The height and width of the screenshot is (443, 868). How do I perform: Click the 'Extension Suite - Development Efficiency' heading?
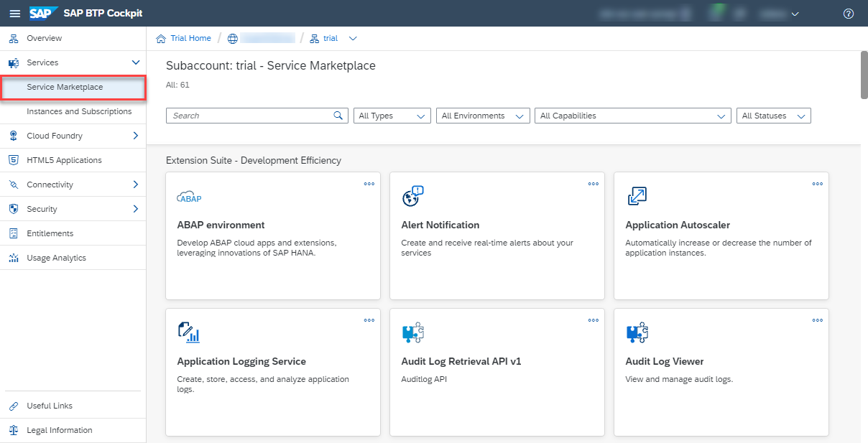(254, 160)
